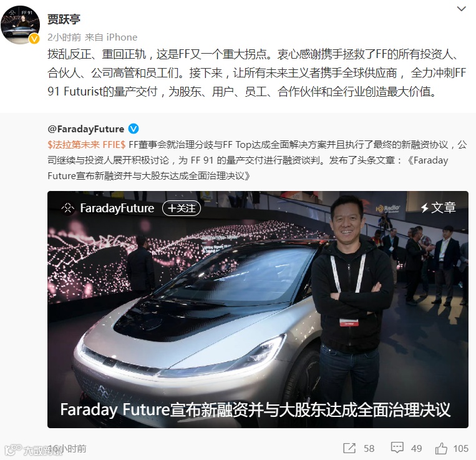Click the 来自 iPhone source label
476x460 pixels.
(111, 37)
